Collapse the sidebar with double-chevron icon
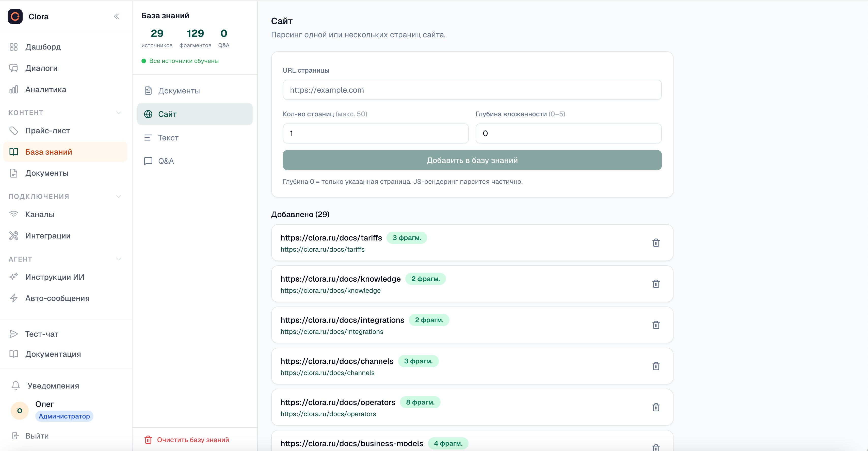868x451 pixels. click(117, 16)
